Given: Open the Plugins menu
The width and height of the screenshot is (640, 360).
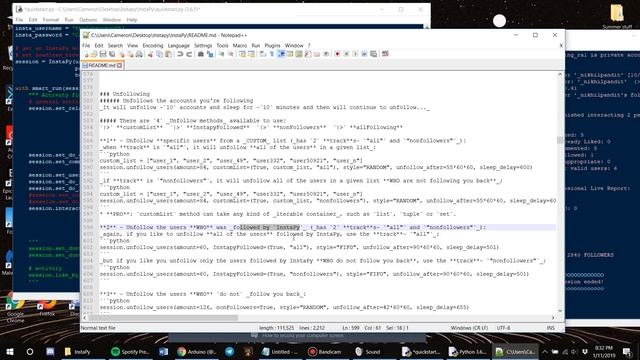Looking at the screenshot, I should pyautogui.click(x=272, y=45).
